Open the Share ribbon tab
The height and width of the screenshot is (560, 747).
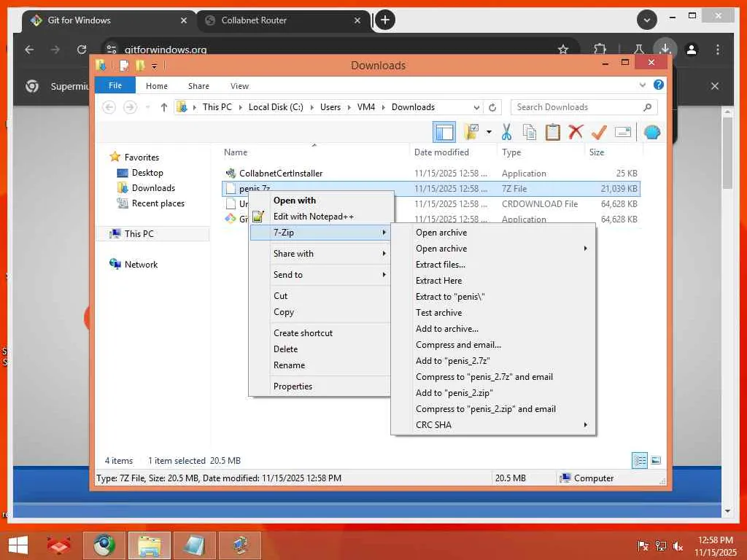tap(198, 86)
